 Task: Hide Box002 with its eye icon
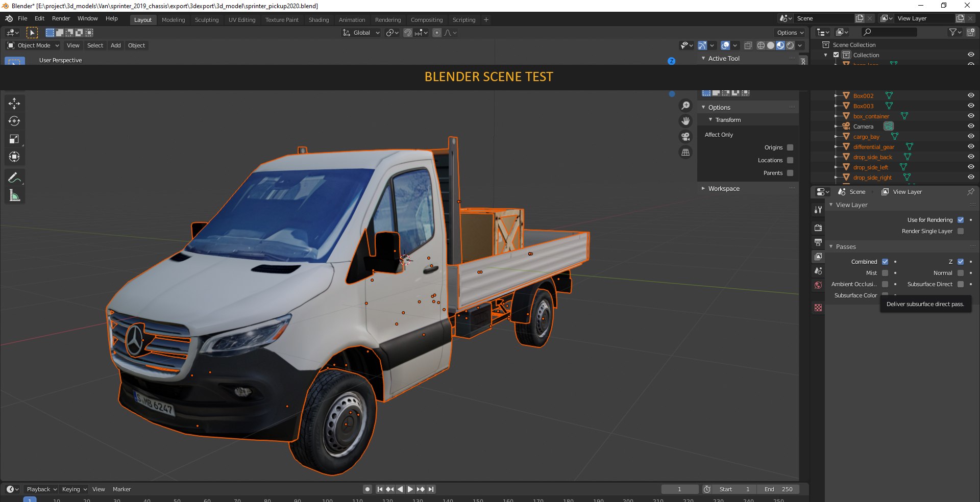click(x=971, y=95)
